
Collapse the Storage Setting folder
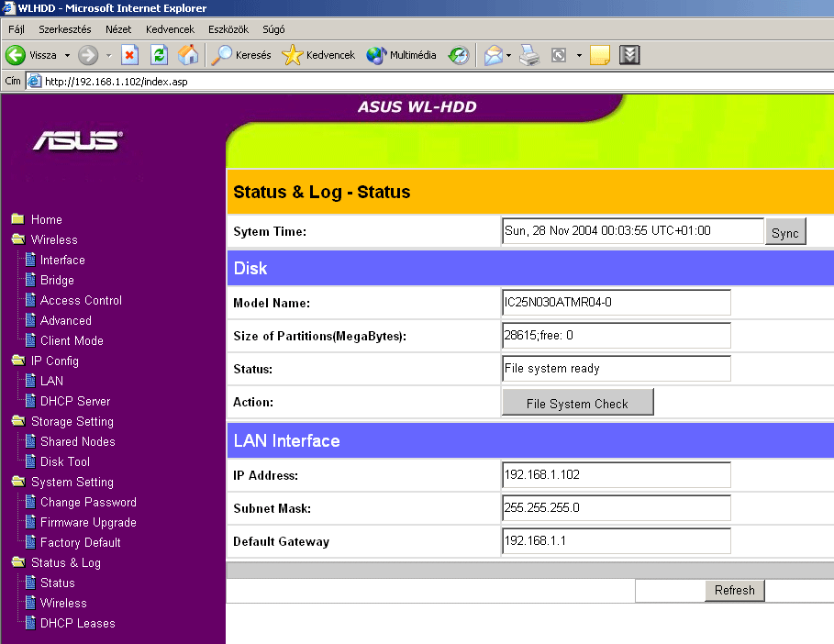(x=62, y=421)
